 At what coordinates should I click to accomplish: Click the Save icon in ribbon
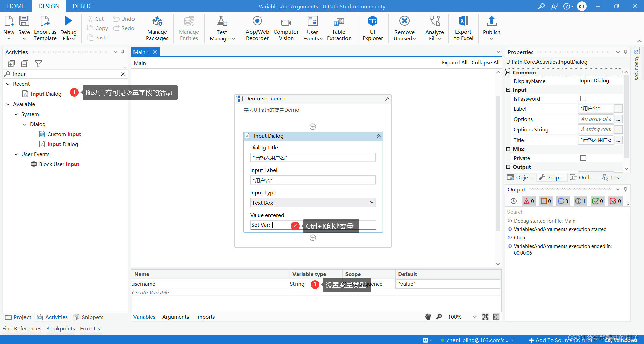click(24, 21)
